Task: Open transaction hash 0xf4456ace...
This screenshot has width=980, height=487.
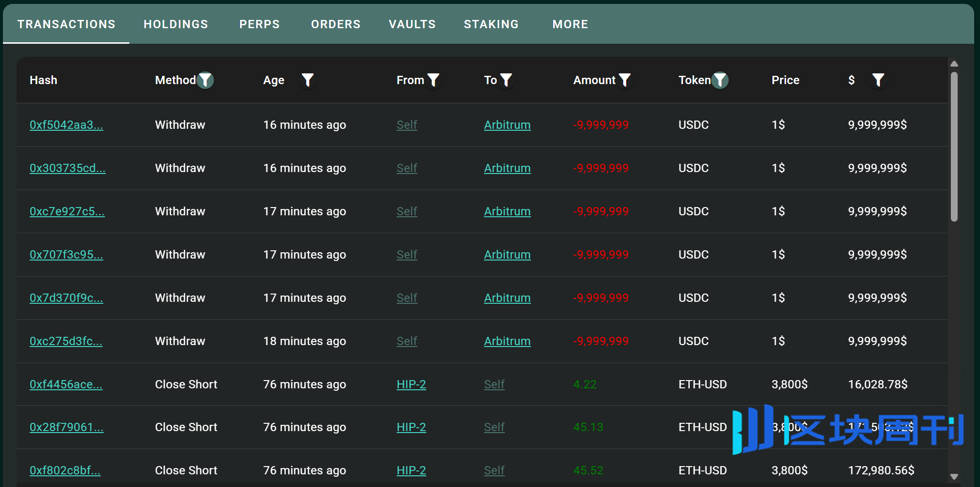Action: (66, 384)
